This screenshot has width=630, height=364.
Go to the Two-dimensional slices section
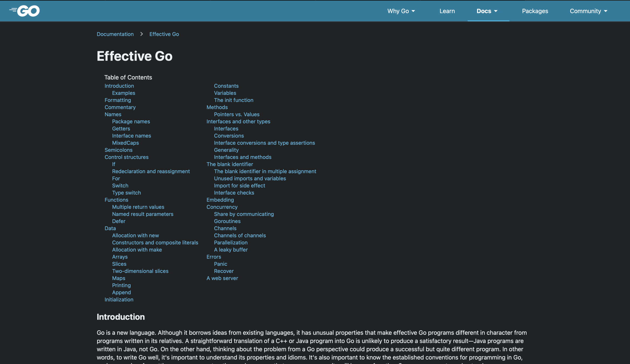140,271
